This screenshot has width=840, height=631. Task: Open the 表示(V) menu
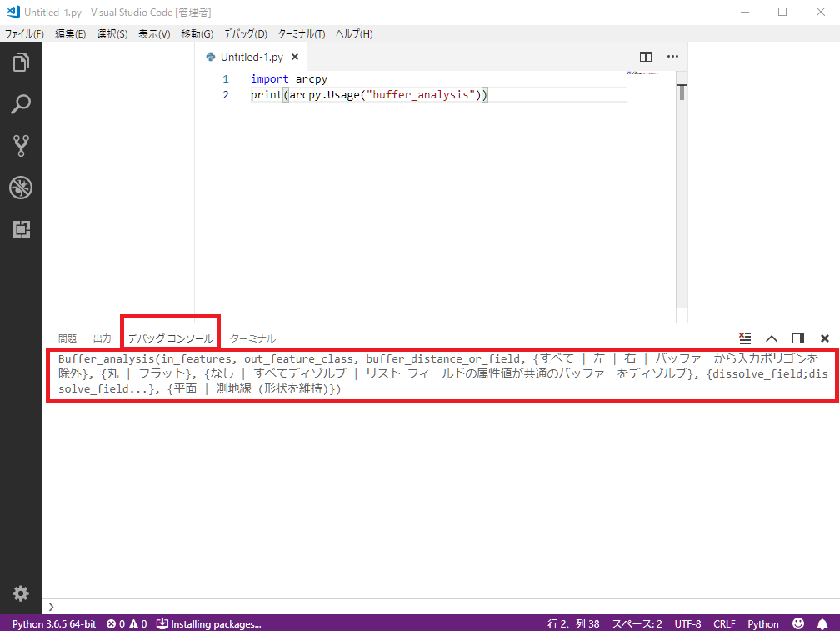coord(154,33)
